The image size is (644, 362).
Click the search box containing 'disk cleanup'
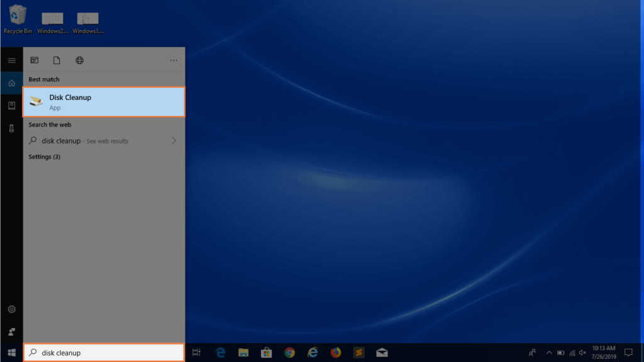point(104,353)
